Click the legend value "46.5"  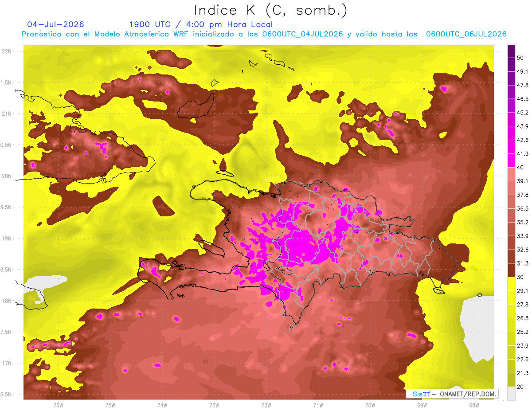pyautogui.click(x=523, y=99)
